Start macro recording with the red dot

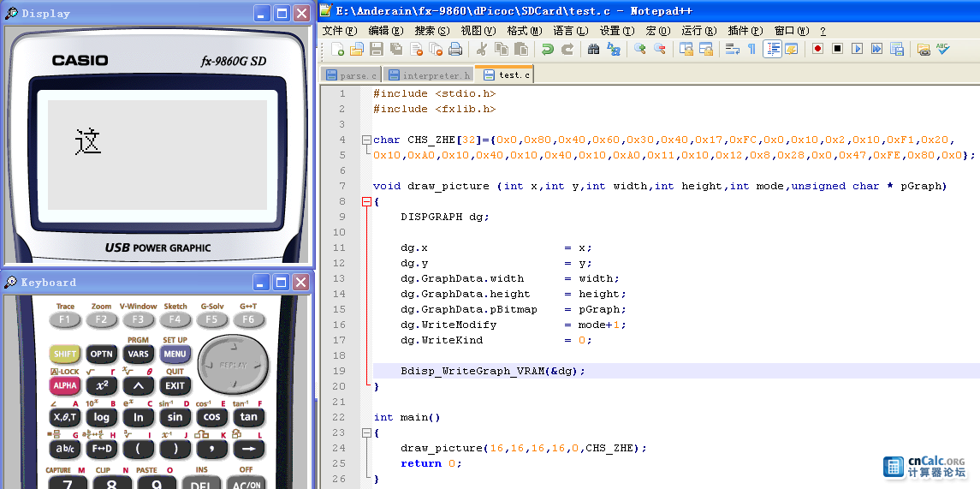(817, 49)
